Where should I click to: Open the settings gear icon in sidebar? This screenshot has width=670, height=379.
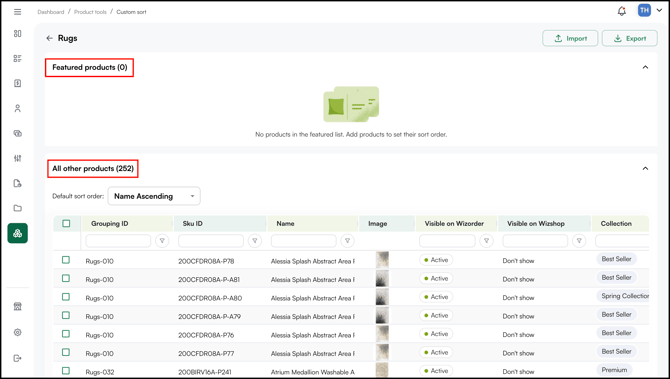tap(18, 332)
